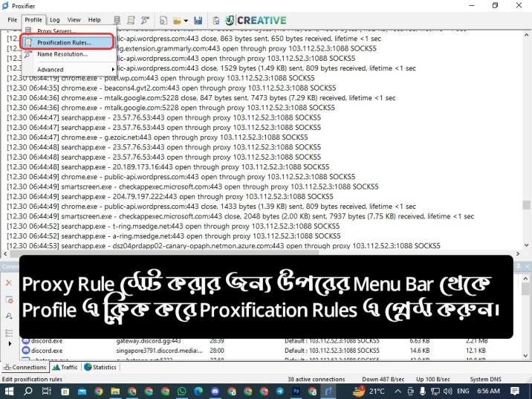Viewport: 532px width, 399px height.
Task: Open WhatsApp from taskbar
Action: [x=182, y=391]
